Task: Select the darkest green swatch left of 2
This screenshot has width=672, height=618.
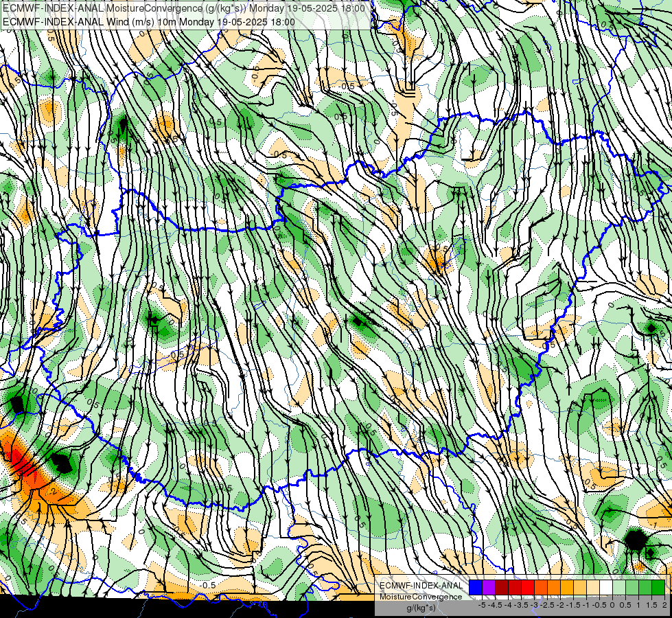Action: [658, 588]
